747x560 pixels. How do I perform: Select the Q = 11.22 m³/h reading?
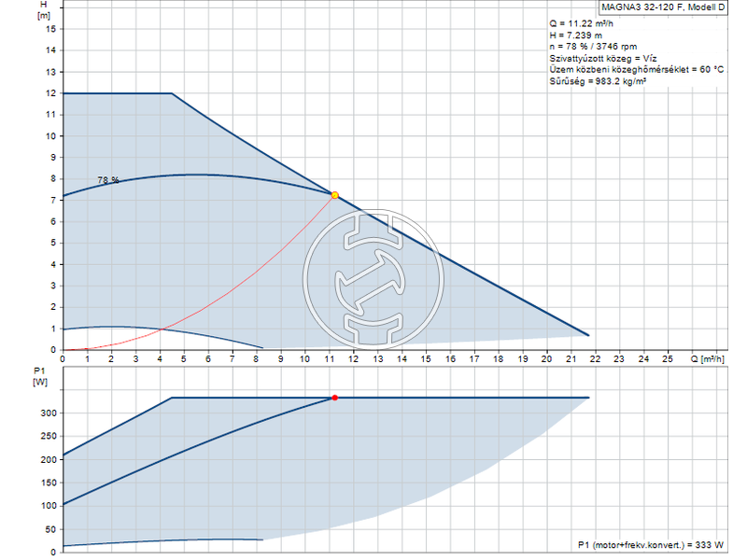[582, 23]
